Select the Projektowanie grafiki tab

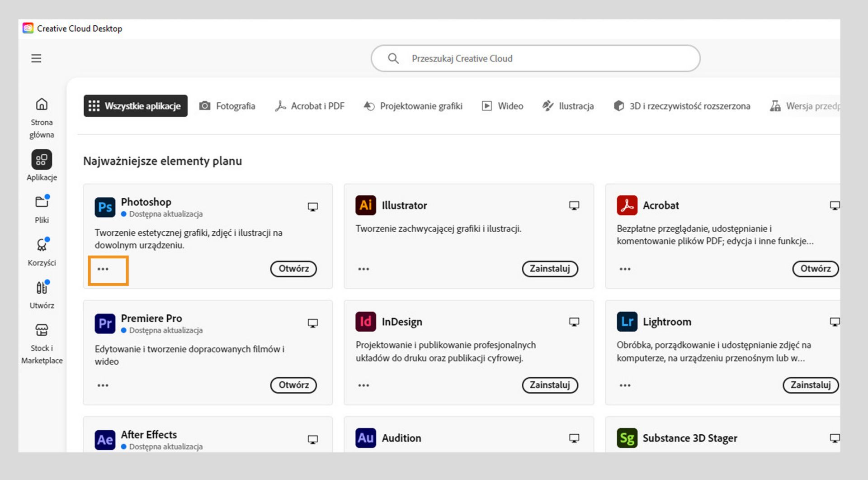pos(413,106)
